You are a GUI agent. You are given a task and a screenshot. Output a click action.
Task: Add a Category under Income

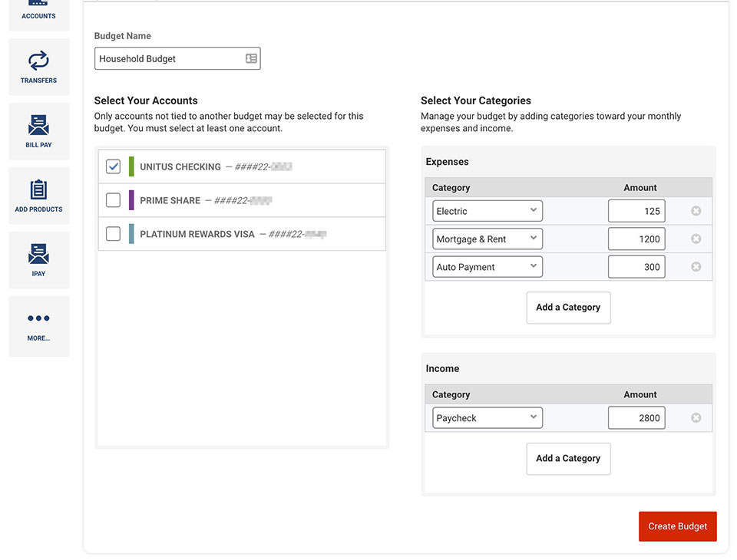click(x=568, y=459)
